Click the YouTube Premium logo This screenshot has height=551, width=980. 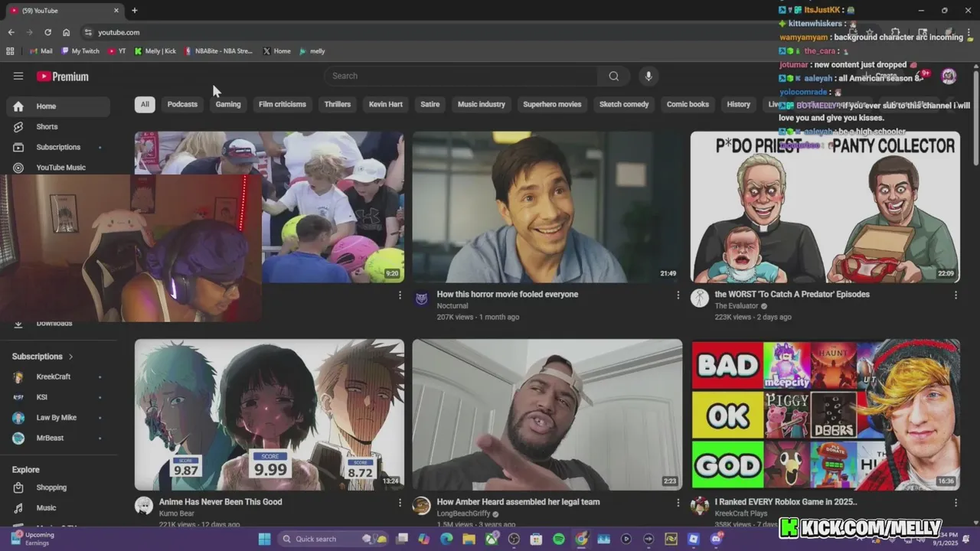(x=63, y=77)
